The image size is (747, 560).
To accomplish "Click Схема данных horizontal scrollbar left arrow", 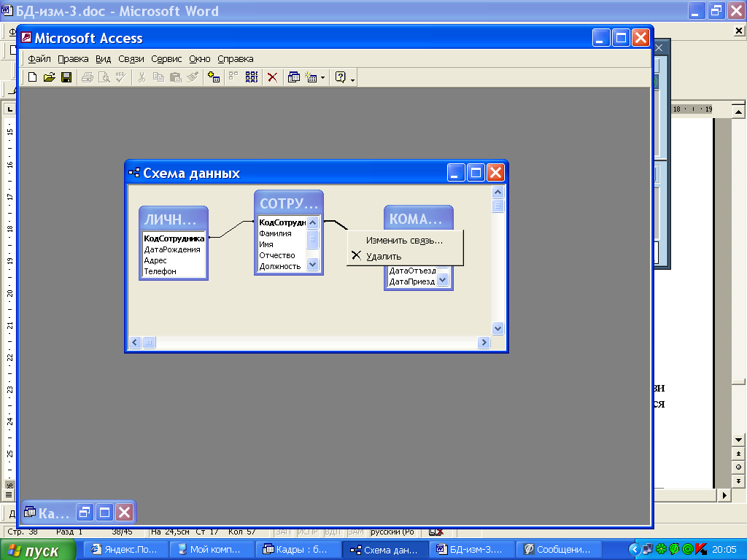I will point(135,343).
